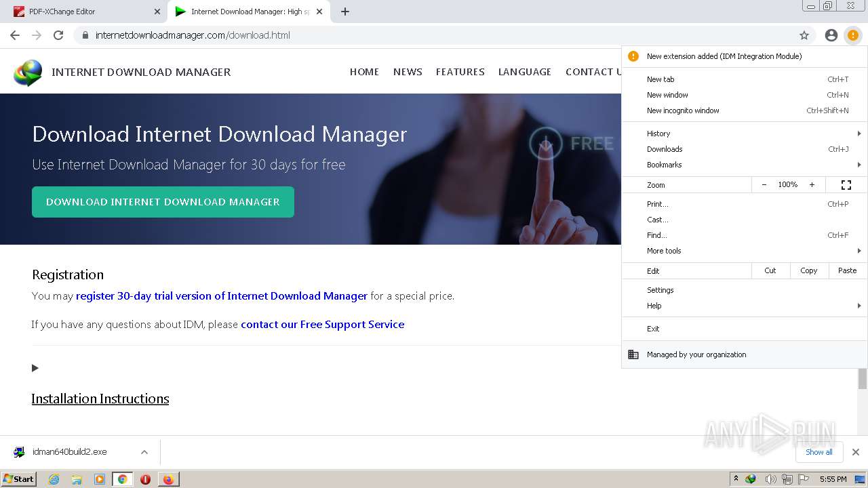Open idman640build2.exe download options arrow

point(144,452)
